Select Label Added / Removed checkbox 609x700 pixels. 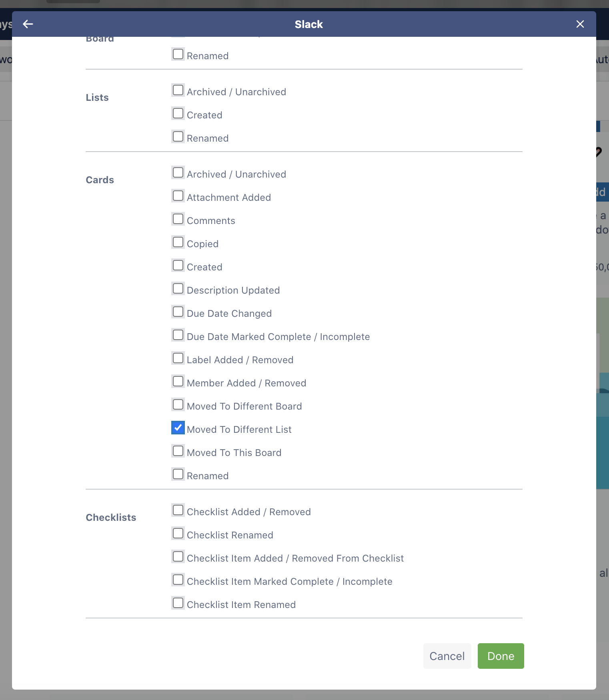178,358
